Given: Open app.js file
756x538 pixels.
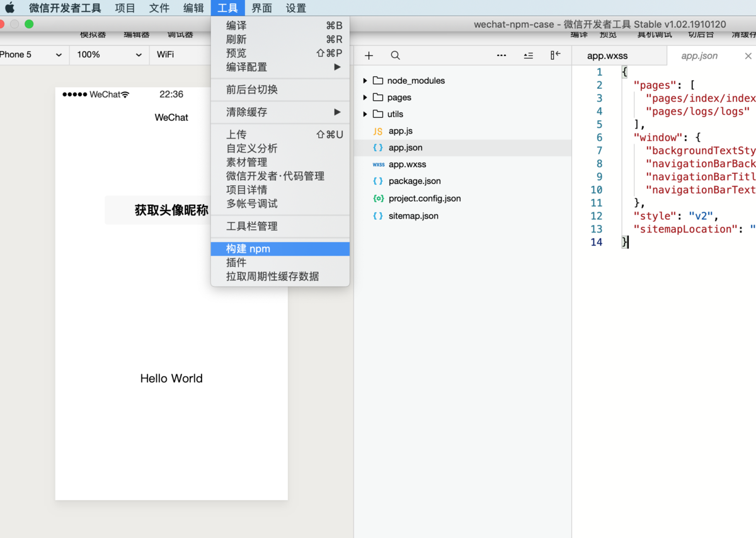Looking at the screenshot, I should click(462, 131).
